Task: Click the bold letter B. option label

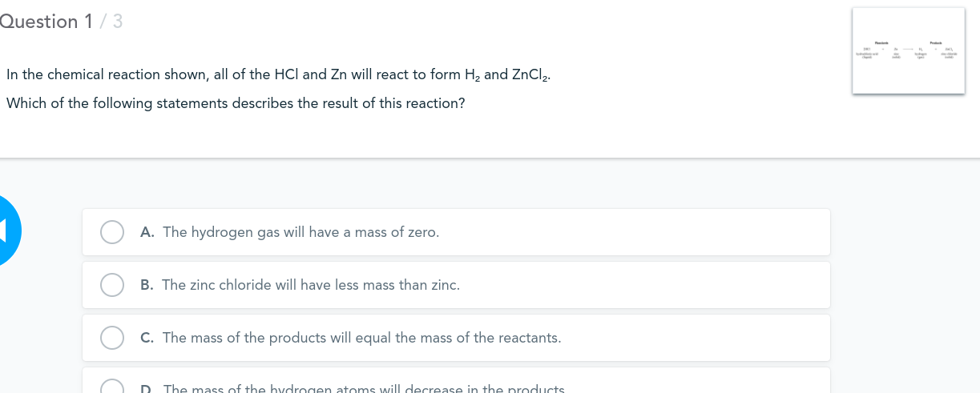Action: [147, 285]
